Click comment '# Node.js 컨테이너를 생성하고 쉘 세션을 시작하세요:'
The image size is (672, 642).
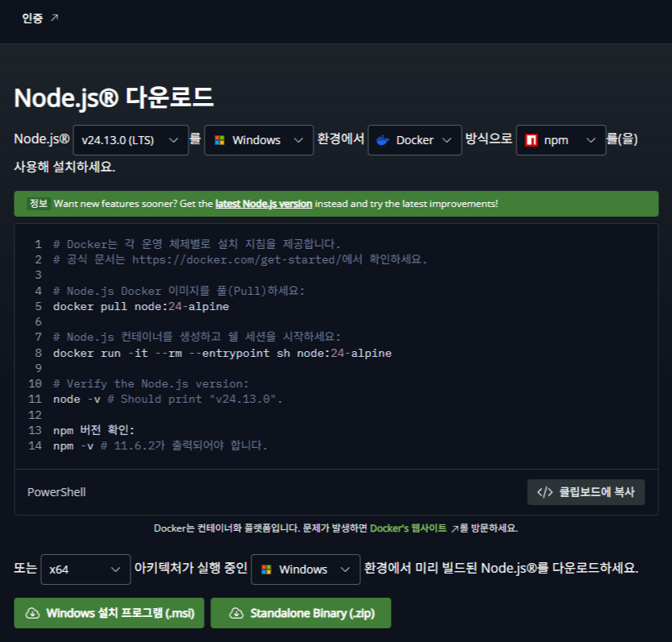(x=197, y=337)
